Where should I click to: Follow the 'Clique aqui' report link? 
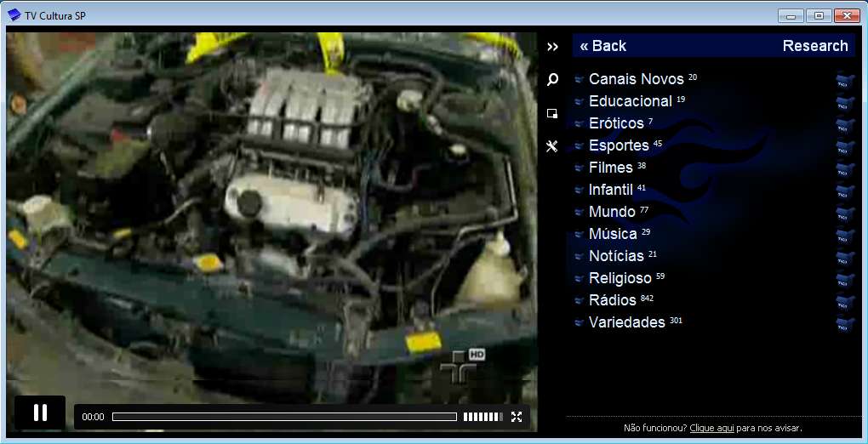coord(712,428)
